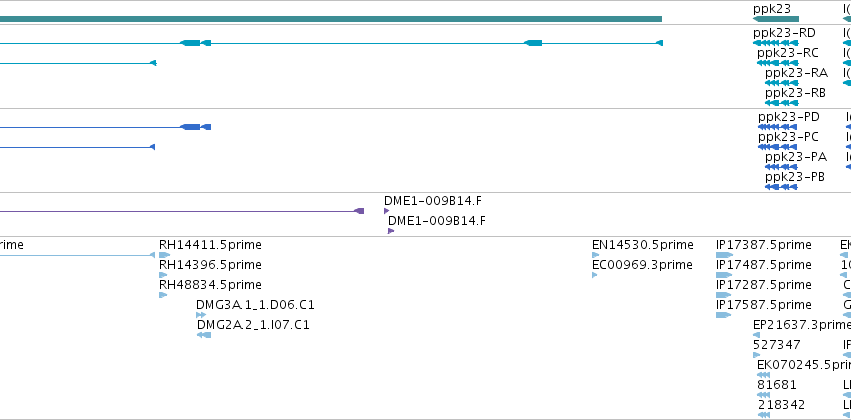The width and height of the screenshot is (851, 420).
Task: Select the large teal gene span bar
Action: coord(331,19)
